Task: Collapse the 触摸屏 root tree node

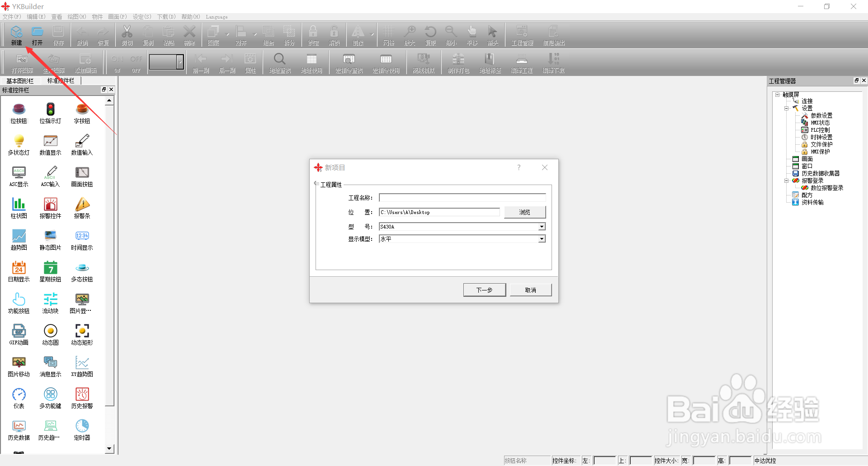Action: click(778, 95)
